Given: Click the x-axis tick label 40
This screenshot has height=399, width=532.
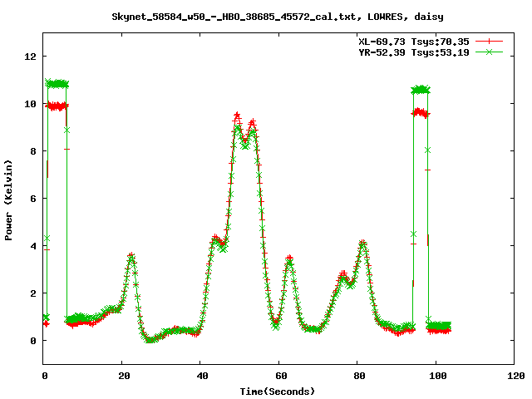Looking at the screenshot, I should 202,376.
